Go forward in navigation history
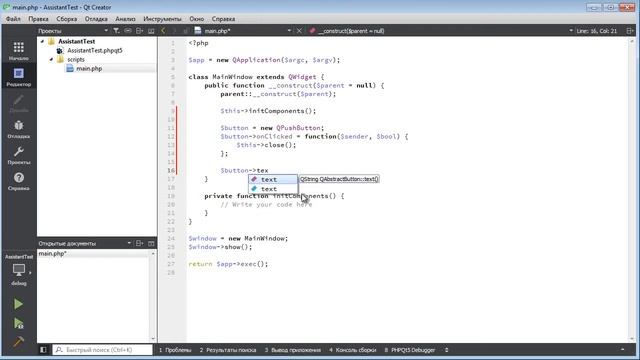640x360 pixels. pos(175,31)
